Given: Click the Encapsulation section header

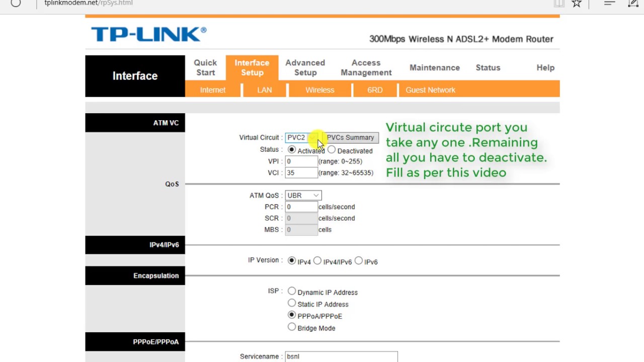Looking at the screenshot, I should pyautogui.click(x=135, y=276).
